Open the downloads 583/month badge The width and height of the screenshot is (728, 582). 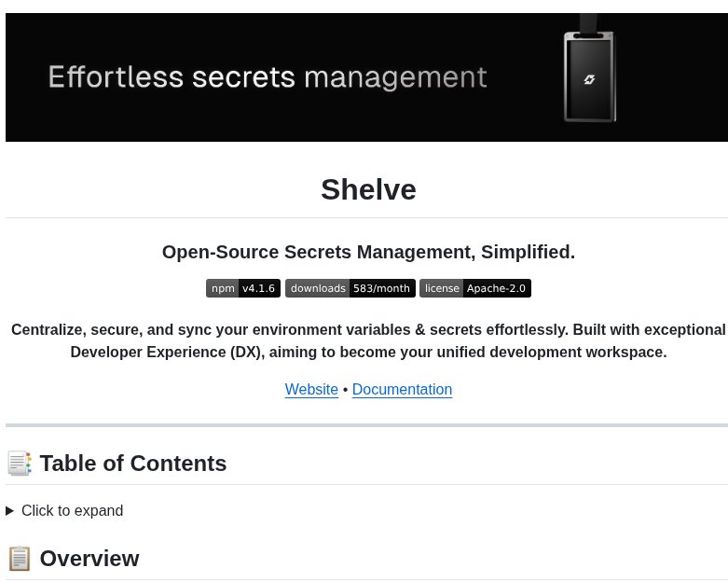(350, 288)
